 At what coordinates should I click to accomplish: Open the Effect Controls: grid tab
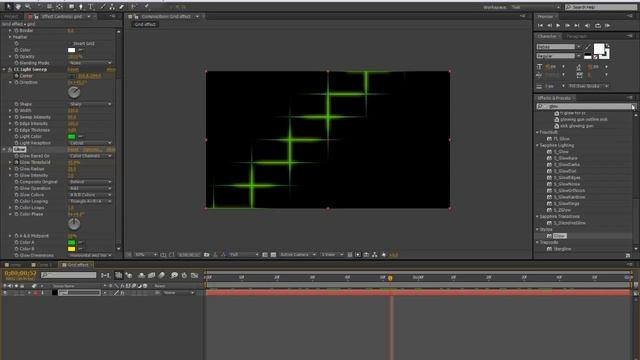point(62,16)
